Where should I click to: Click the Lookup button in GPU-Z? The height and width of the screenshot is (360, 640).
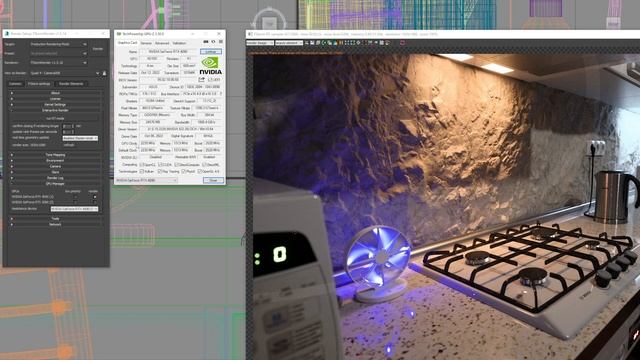[211, 52]
